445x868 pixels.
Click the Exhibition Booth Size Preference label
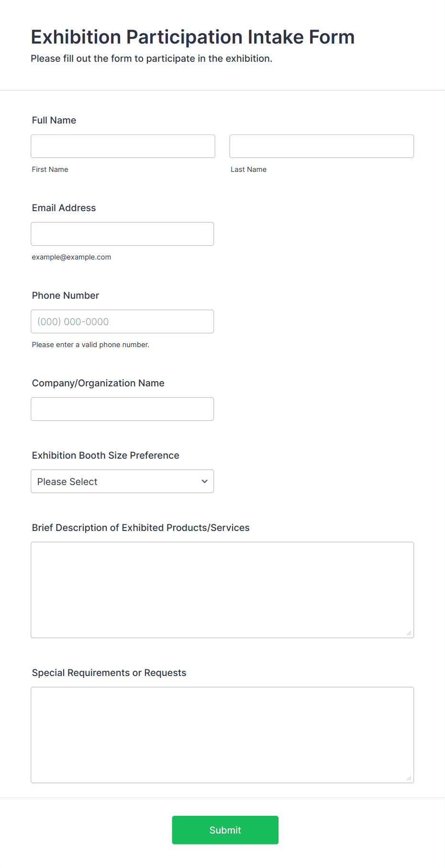(106, 455)
